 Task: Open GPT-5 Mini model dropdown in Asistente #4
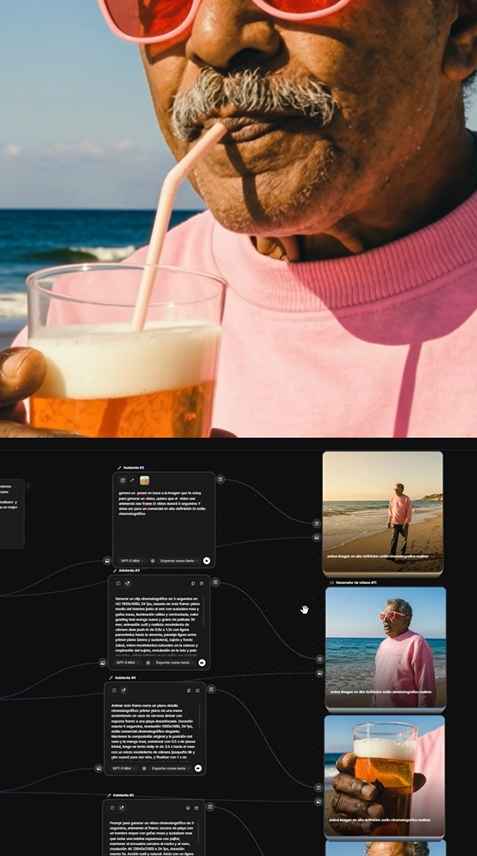(123, 768)
